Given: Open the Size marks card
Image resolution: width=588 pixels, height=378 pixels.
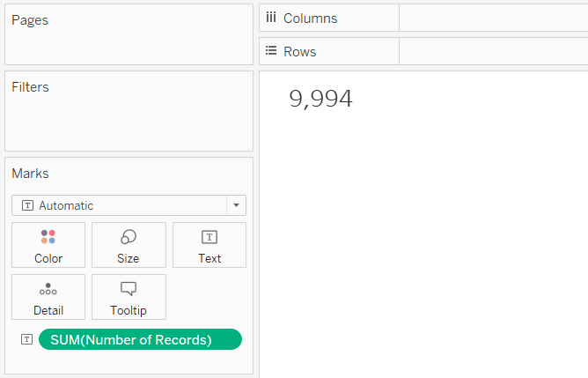Looking at the screenshot, I should pyautogui.click(x=129, y=245).
